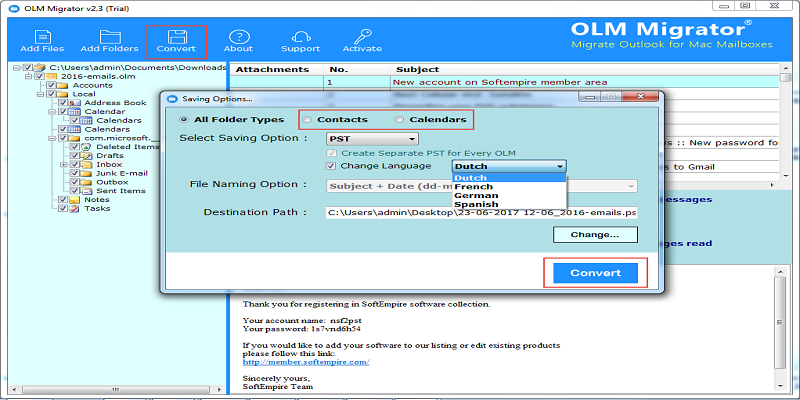
Task: Click the Add Folders toolbar icon
Action: pos(110,37)
